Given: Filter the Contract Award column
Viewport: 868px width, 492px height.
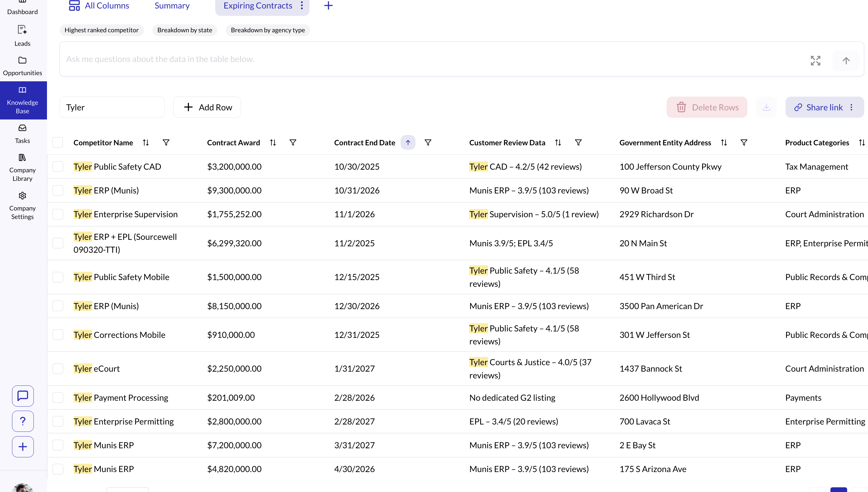Looking at the screenshot, I should tap(293, 143).
